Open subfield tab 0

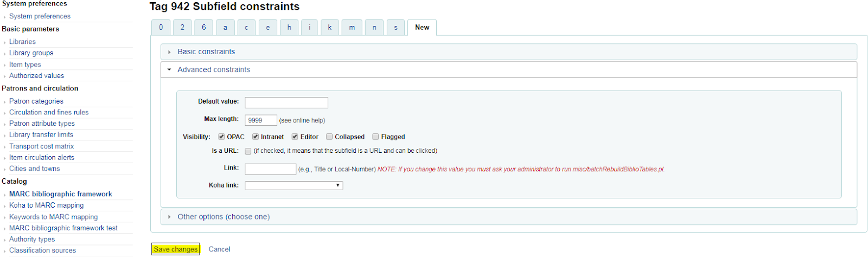coord(161,27)
